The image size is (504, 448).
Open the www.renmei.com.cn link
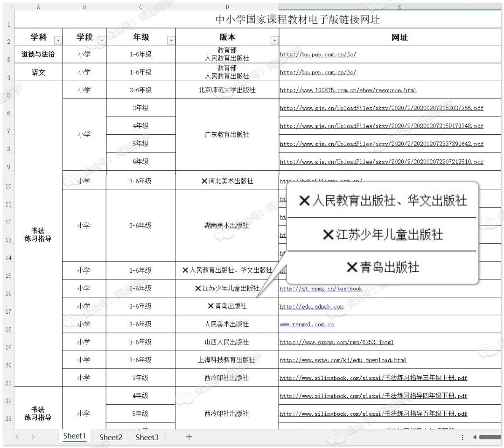pyautogui.click(x=307, y=324)
